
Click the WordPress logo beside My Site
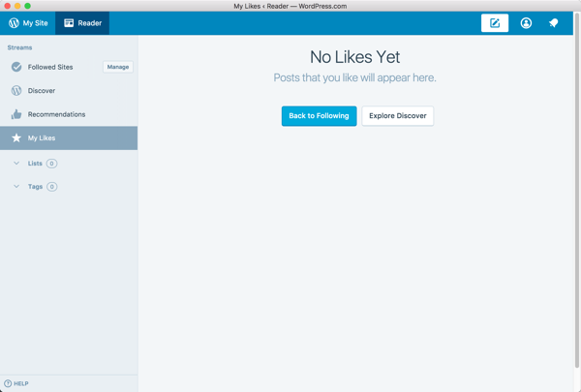click(14, 23)
